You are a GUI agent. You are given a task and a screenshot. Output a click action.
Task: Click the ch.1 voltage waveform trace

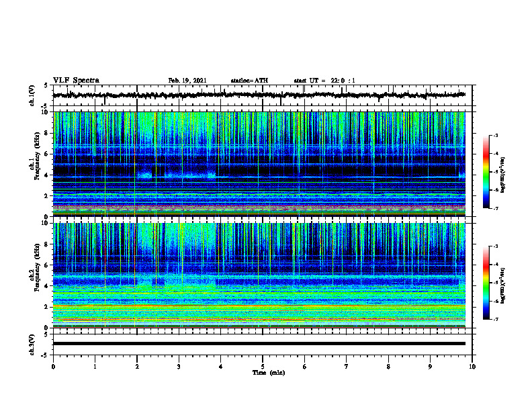point(259,95)
